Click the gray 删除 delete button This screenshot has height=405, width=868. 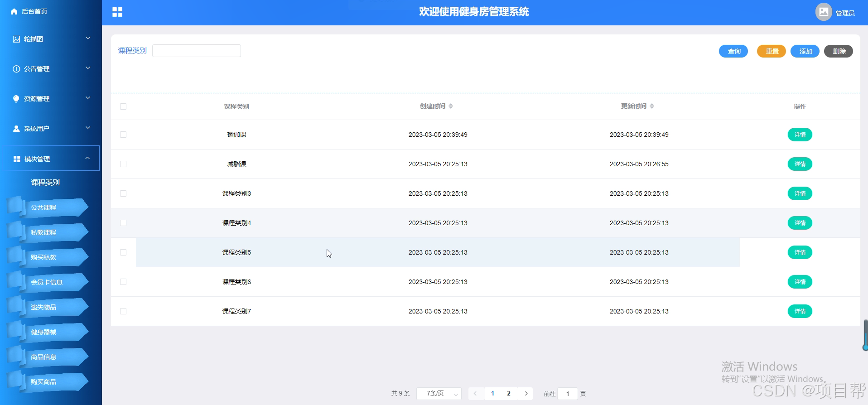(x=839, y=51)
